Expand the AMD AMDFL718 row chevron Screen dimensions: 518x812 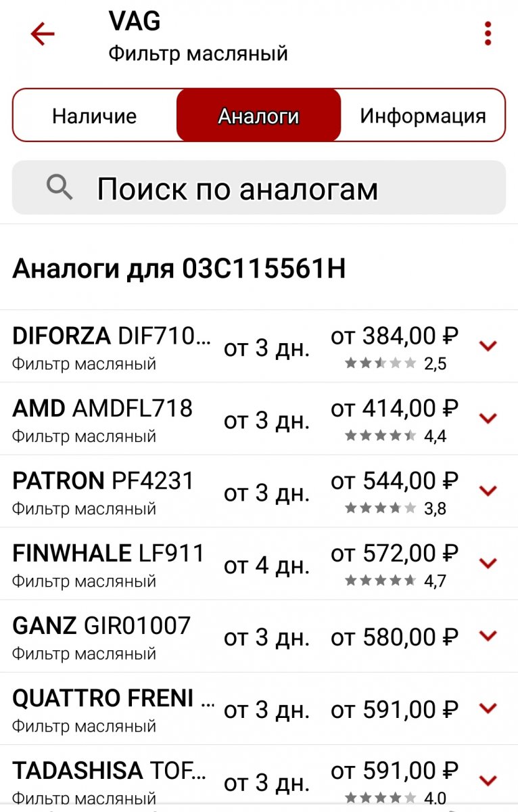(x=488, y=419)
